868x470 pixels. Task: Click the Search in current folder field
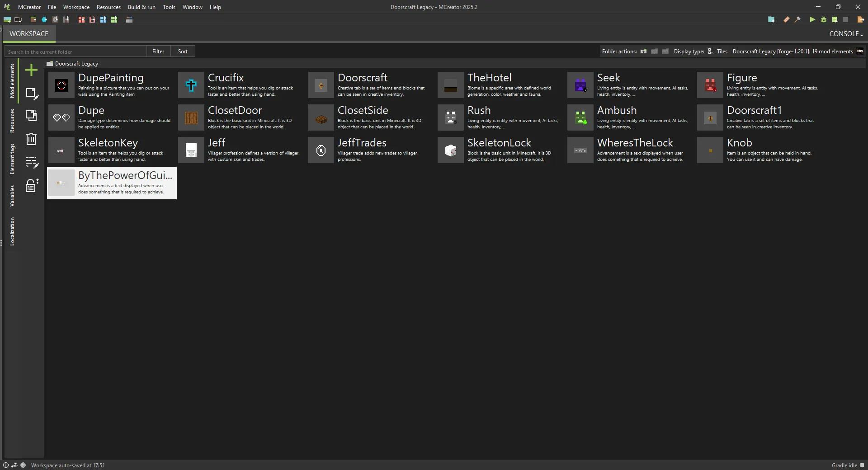(75, 52)
